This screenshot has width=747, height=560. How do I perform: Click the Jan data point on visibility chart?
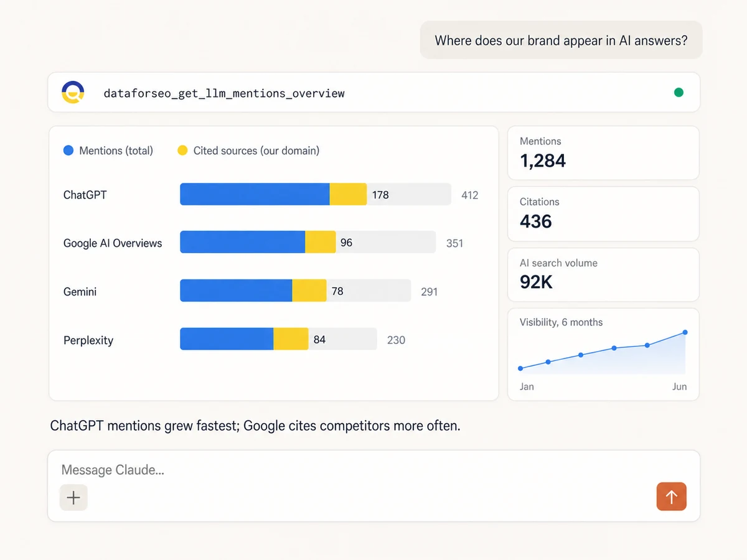coord(520,368)
